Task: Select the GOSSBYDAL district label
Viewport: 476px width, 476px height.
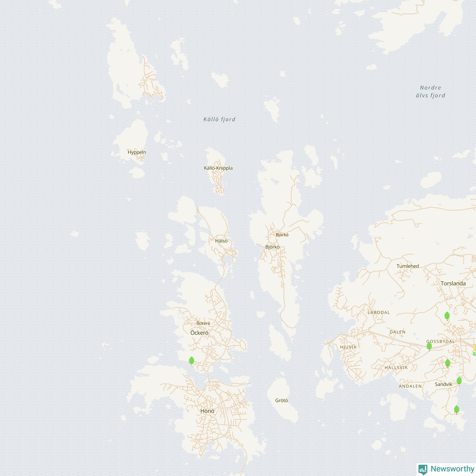Action: pyautogui.click(x=440, y=342)
